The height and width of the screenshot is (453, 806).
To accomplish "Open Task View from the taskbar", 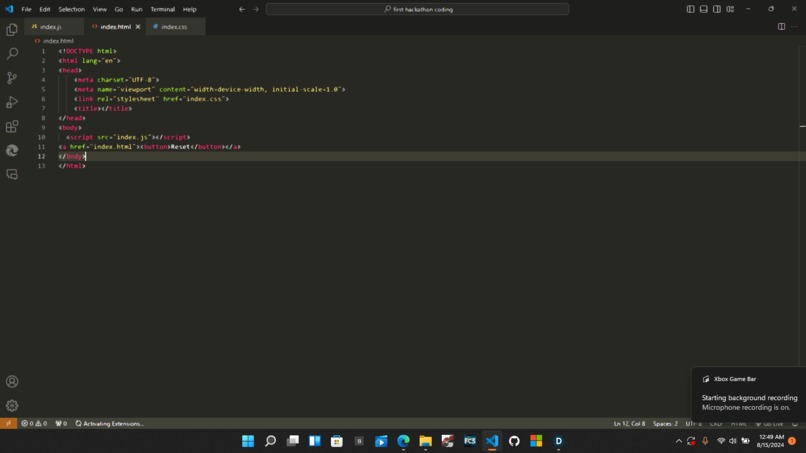I will point(292,441).
